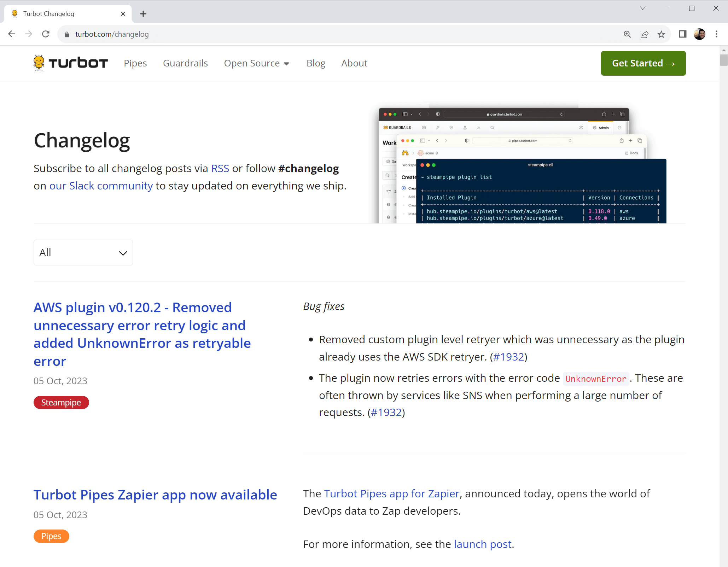Select the Turbot Changelog tab
This screenshot has height=567, width=728.
point(68,14)
